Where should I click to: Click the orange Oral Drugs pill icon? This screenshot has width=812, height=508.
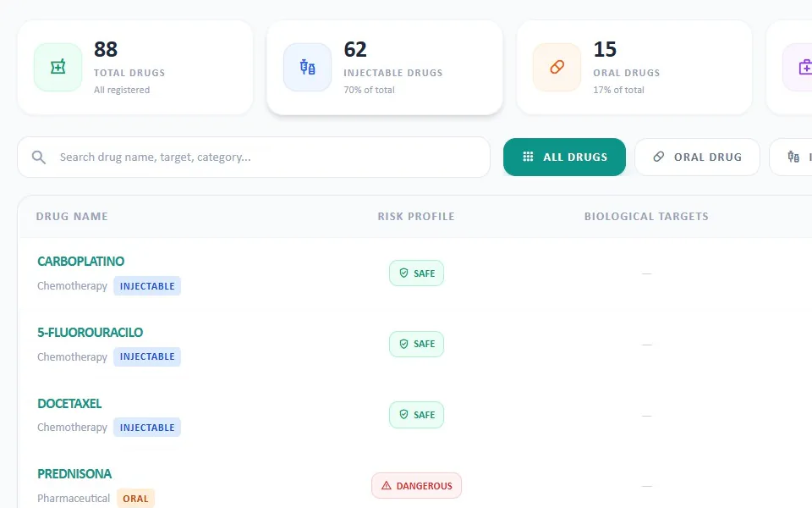(557, 67)
